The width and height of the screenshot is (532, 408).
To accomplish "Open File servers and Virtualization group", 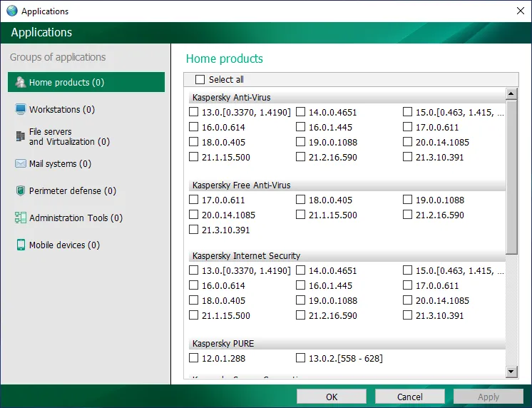I will tap(86, 136).
